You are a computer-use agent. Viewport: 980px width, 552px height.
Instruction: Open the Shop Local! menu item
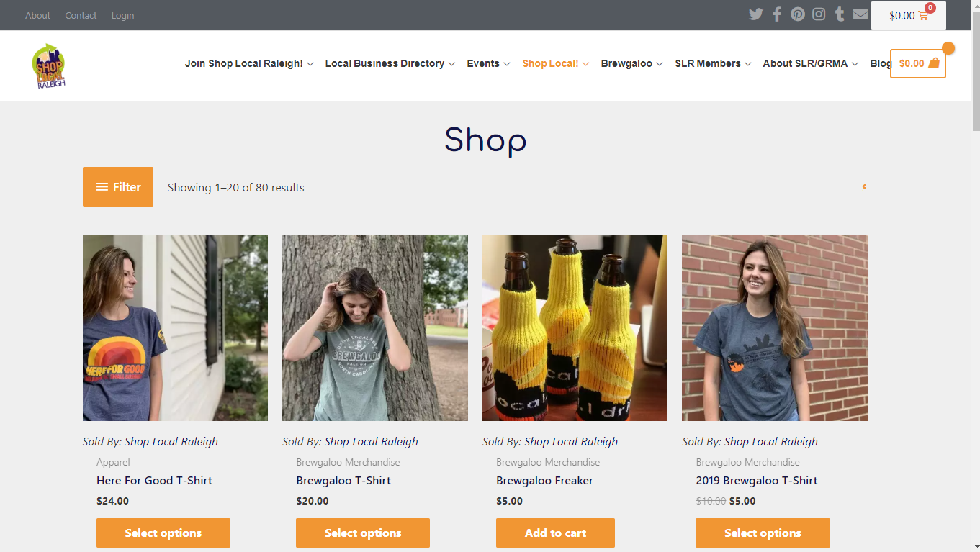click(x=555, y=63)
